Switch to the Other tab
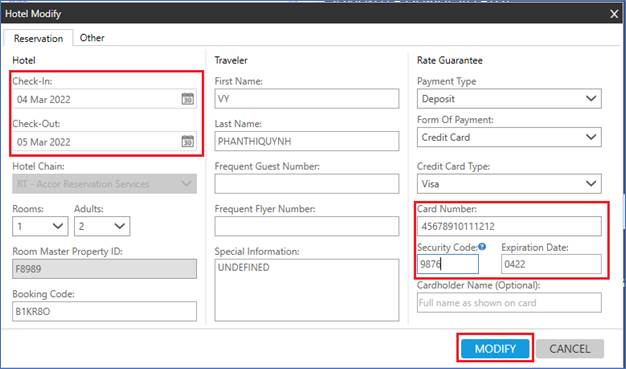 tap(92, 38)
